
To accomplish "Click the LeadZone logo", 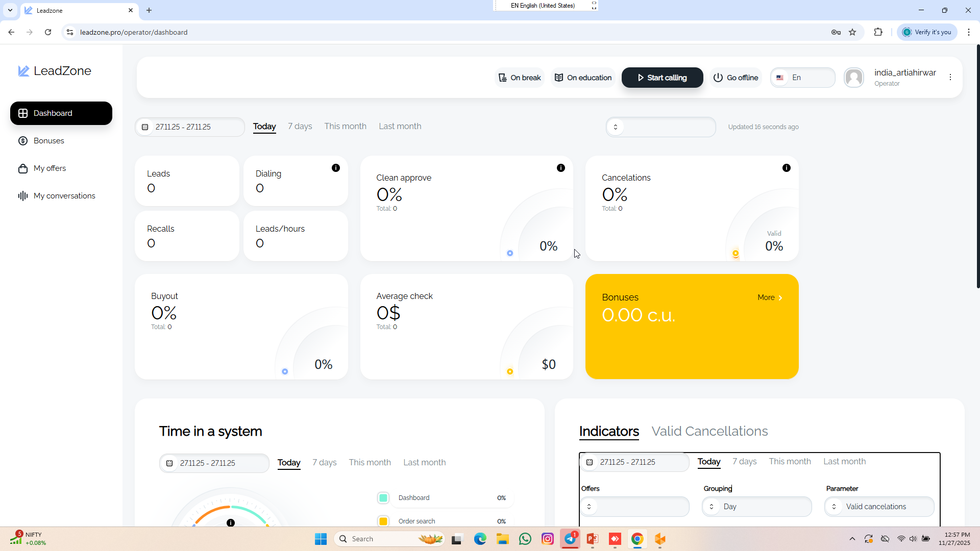I will tap(55, 71).
